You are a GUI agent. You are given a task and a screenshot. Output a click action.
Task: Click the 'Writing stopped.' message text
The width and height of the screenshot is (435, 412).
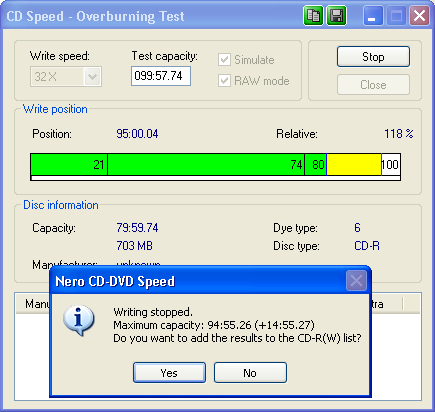click(153, 312)
